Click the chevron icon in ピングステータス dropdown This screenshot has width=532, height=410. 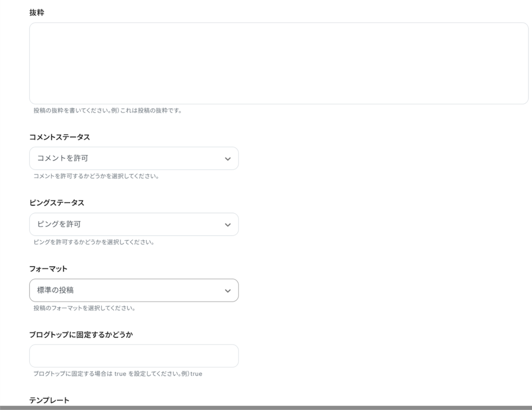coord(228,225)
